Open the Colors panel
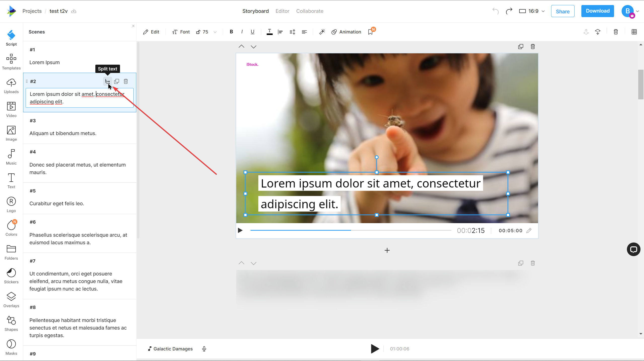This screenshot has height=361, width=644. point(11,228)
